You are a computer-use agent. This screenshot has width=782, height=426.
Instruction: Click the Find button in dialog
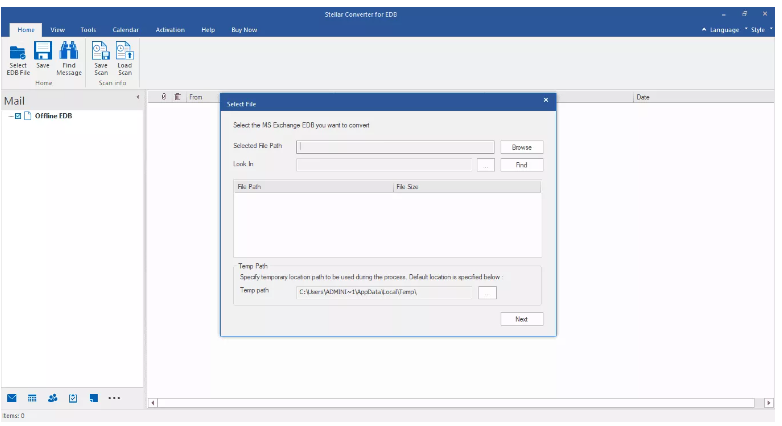click(522, 165)
